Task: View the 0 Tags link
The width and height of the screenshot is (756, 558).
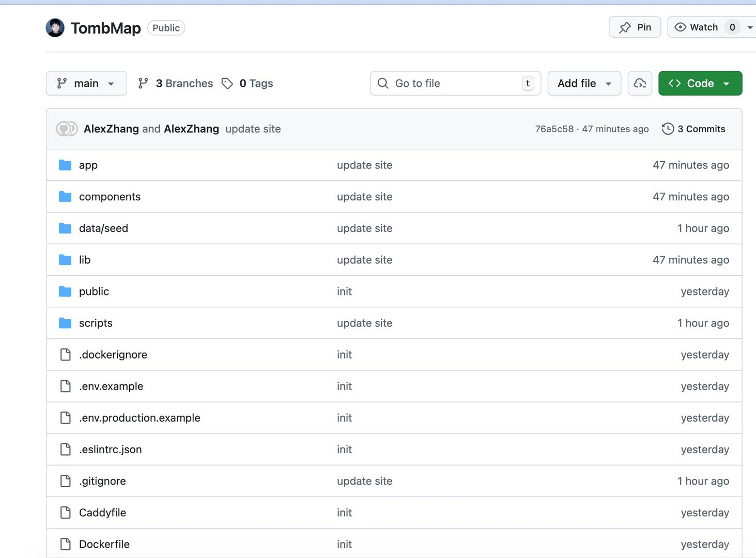Action: (247, 83)
